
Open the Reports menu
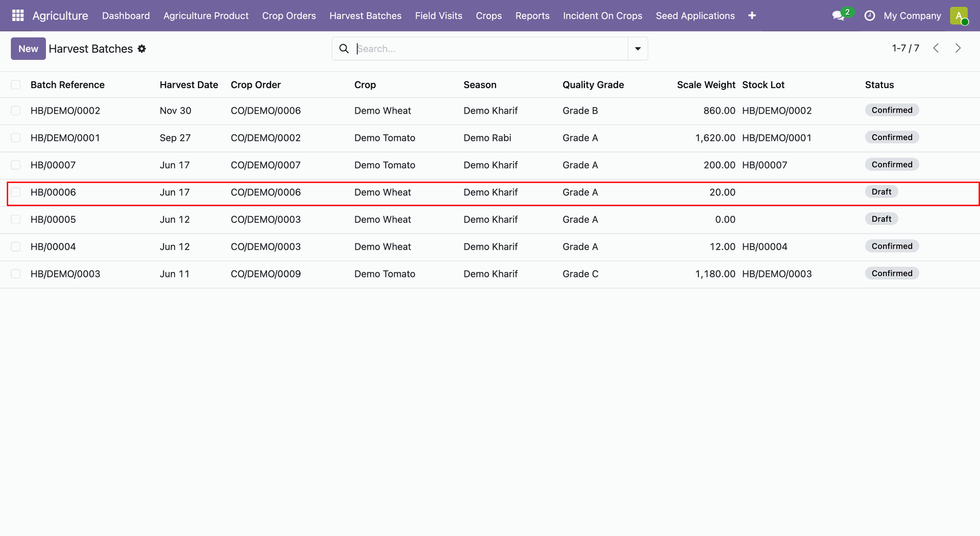click(532, 16)
